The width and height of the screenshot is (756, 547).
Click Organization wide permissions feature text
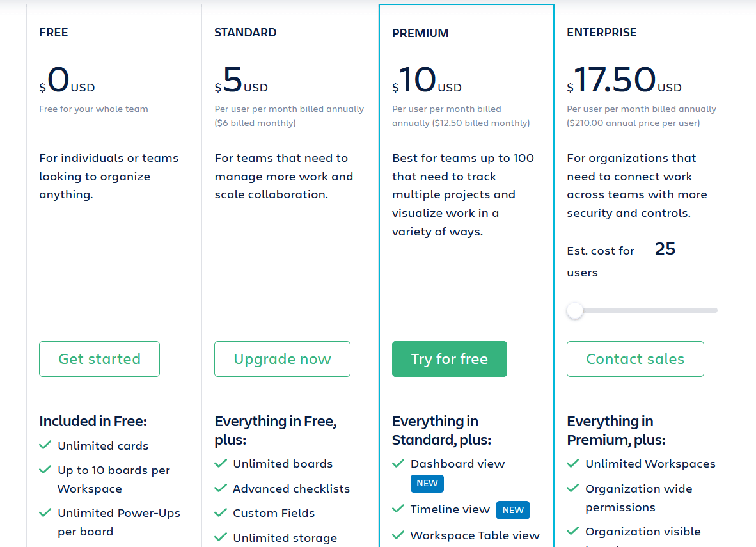click(638, 498)
